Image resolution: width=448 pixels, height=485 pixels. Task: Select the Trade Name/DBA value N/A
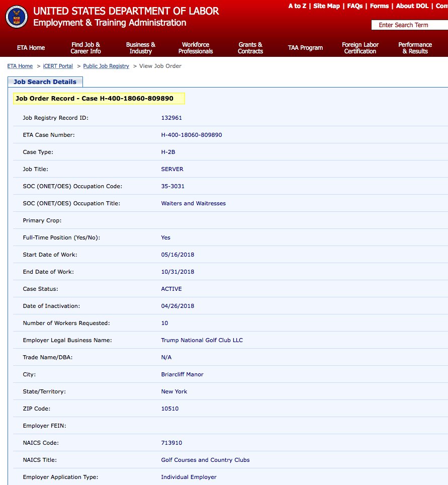pyautogui.click(x=166, y=357)
